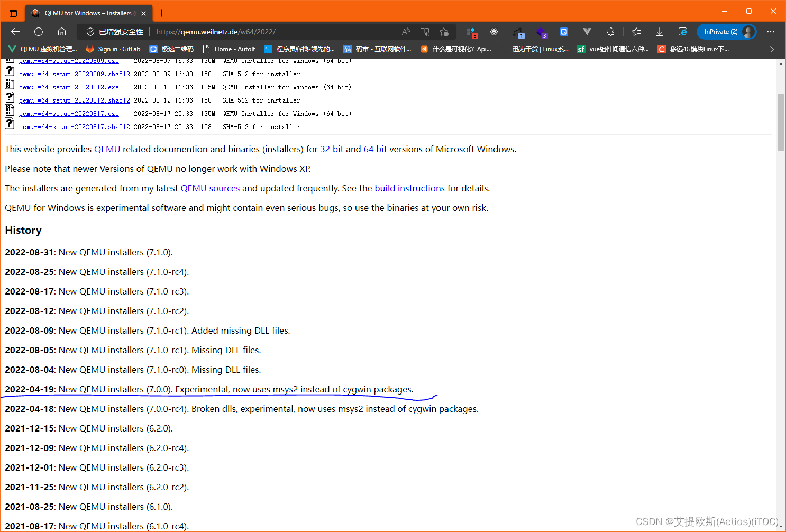Open the immersive reader icon
786x532 pixels.
click(425, 32)
